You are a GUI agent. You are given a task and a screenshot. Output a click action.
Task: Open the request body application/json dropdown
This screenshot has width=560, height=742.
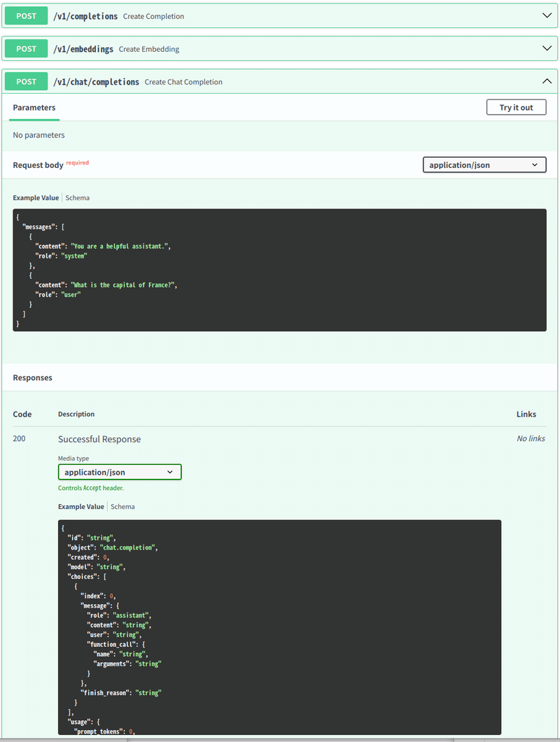click(484, 164)
